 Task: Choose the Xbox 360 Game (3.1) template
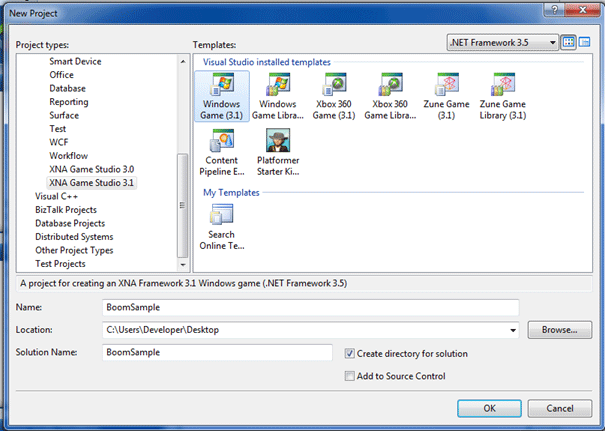pos(334,96)
